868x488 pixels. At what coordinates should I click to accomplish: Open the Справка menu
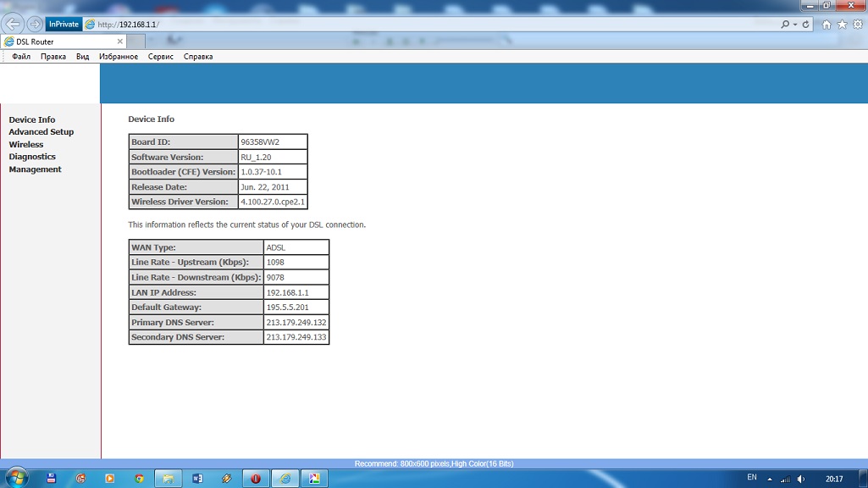(x=198, y=57)
